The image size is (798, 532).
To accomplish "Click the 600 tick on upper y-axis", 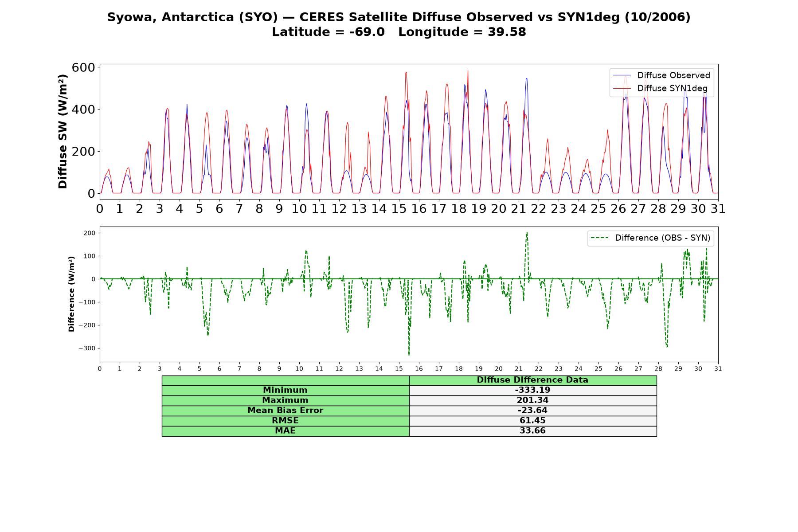I will tap(83, 67).
